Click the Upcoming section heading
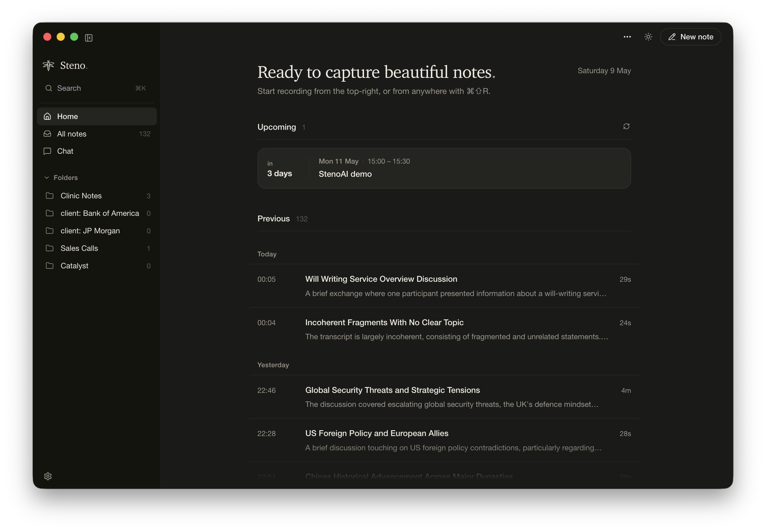Viewport: 766px width, 532px height. point(276,127)
